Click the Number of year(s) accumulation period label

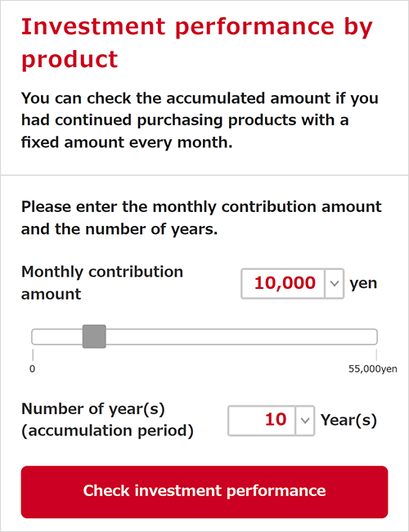pyautogui.click(x=107, y=420)
